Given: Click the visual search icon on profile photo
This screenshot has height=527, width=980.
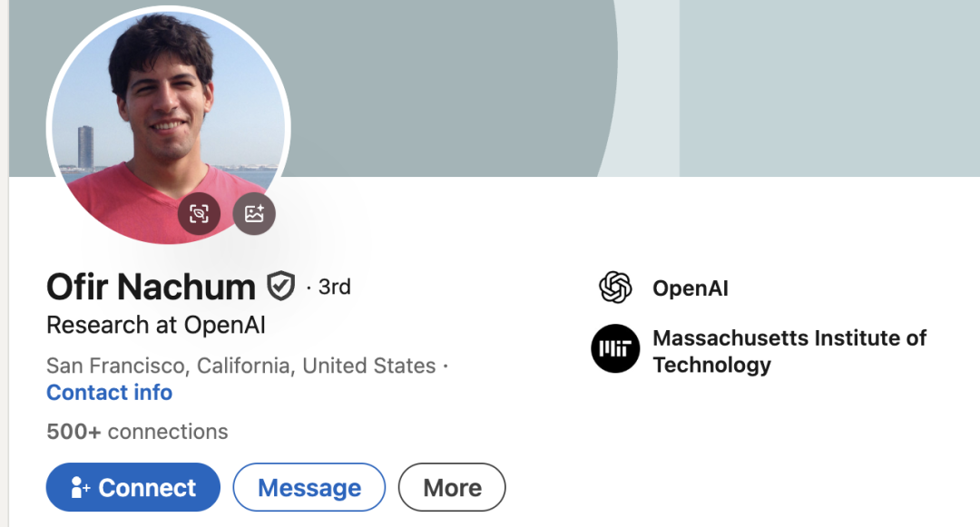Looking at the screenshot, I should pos(199,214).
